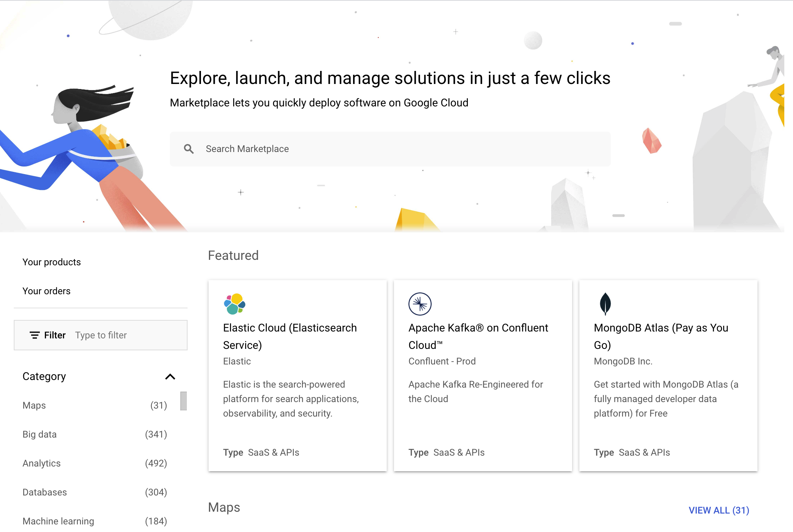This screenshot has height=532, width=793.
Task: Click the Type 'SaaS & APIs' text on the MongoDB card
Action: [x=645, y=452]
